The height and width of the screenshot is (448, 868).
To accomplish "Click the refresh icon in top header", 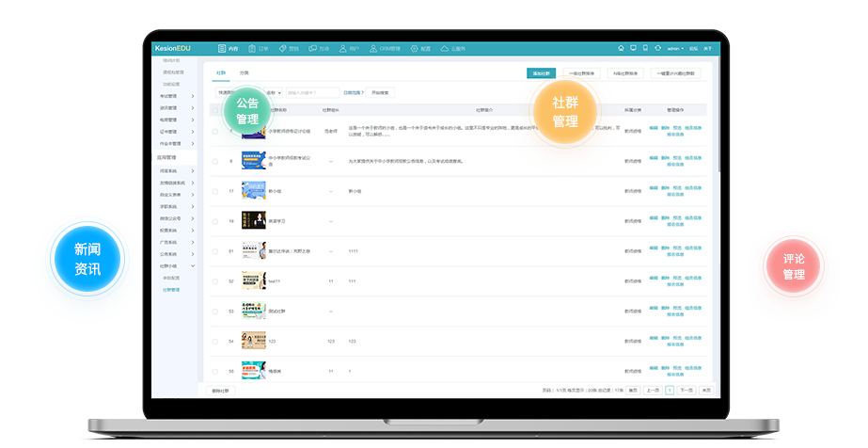I will point(657,48).
